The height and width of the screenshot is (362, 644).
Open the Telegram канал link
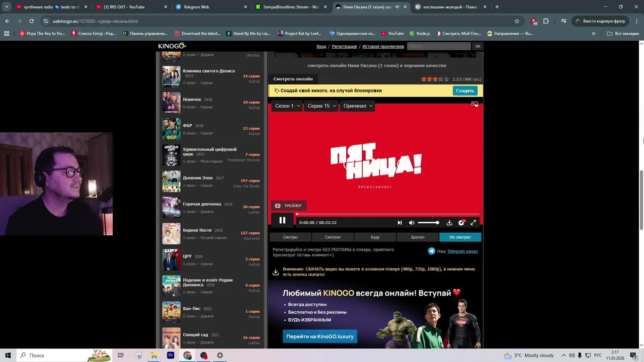[462, 251]
